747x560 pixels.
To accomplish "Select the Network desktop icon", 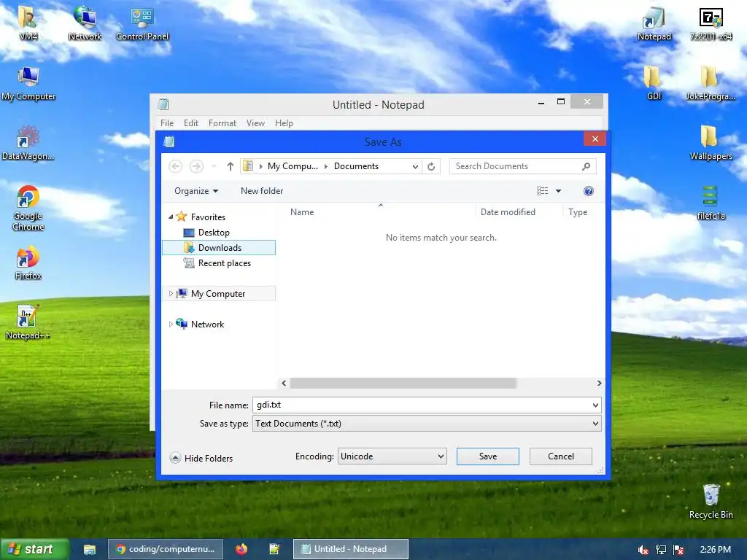I will (85, 23).
